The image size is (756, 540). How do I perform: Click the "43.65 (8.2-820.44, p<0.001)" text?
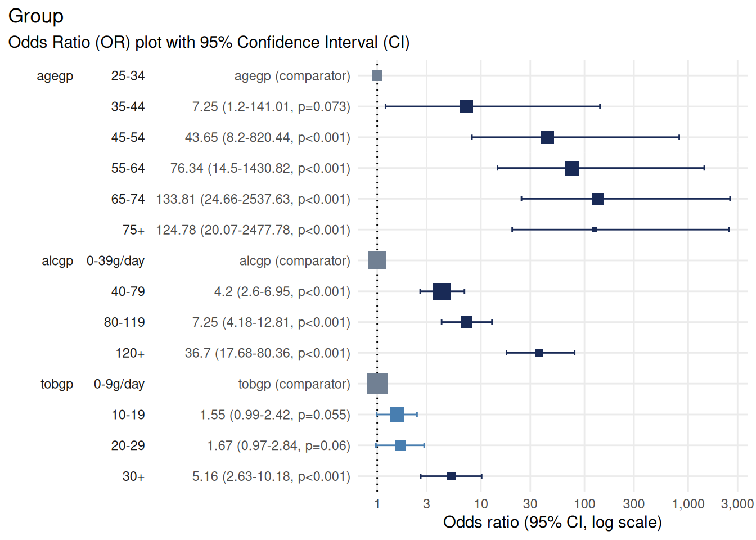click(x=267, y=138)
